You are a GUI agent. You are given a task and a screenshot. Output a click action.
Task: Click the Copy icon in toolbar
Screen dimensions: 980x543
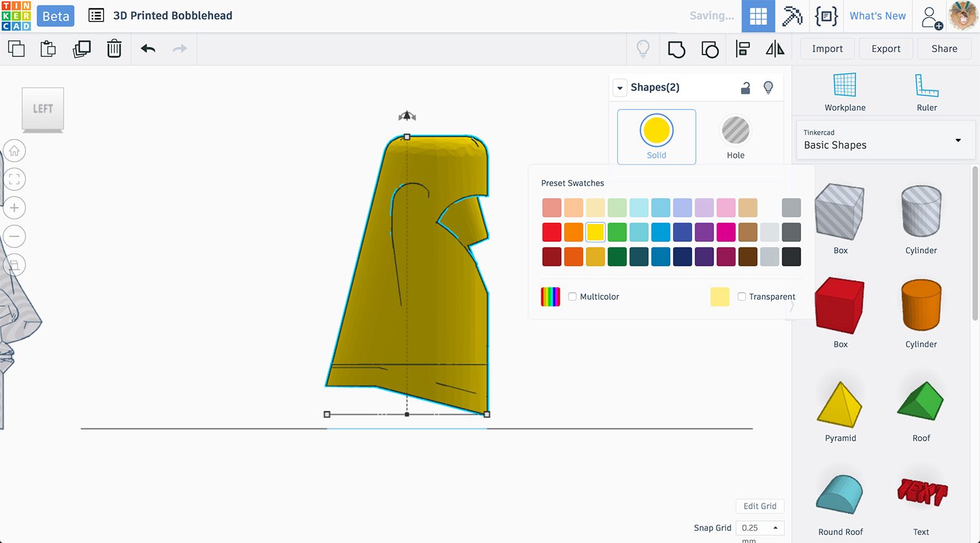[17, 48]
